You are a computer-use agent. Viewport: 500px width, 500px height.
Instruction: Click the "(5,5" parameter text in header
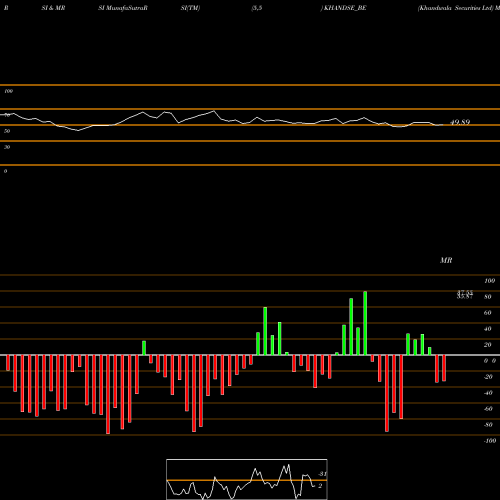pyautogui.click(x=257, y=8)
